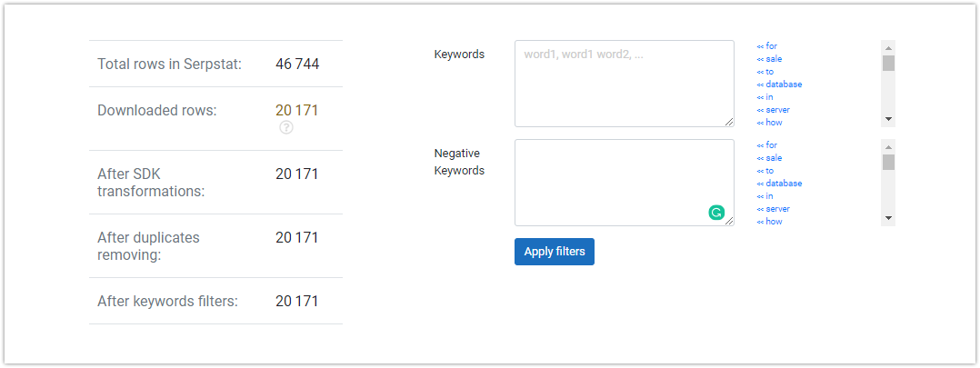Image resolution: width=980 pixels, height=368 pixels.
Task: Add 'database' suggestion to Keywords
Action: point(779,85)
